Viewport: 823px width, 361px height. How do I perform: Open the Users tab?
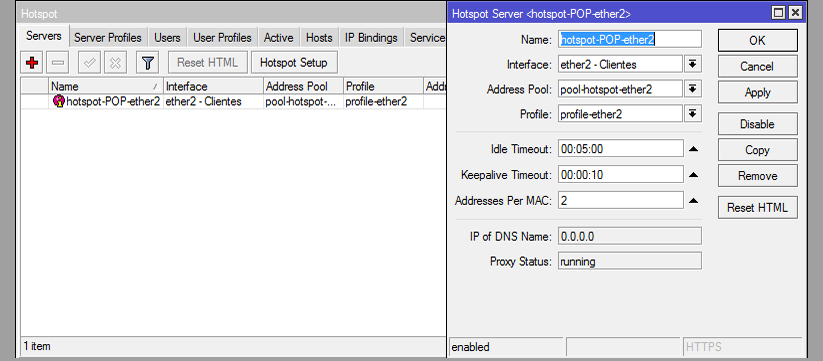pyautogui.click(x=167, y=38)
